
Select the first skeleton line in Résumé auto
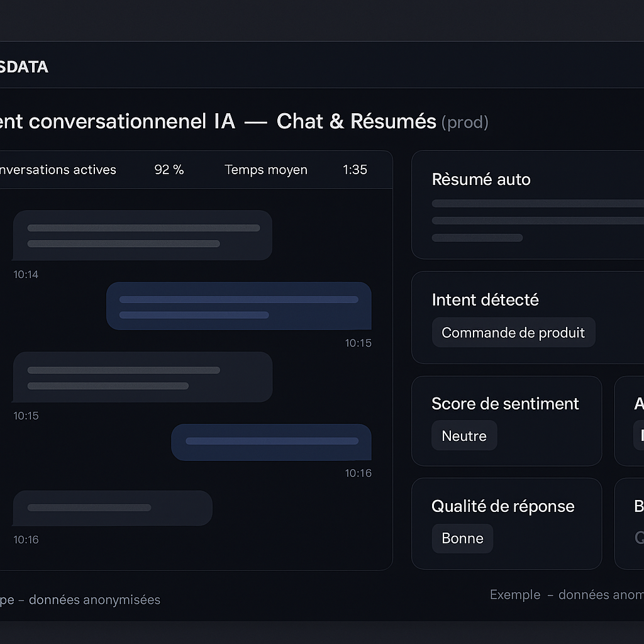(538, 203)
